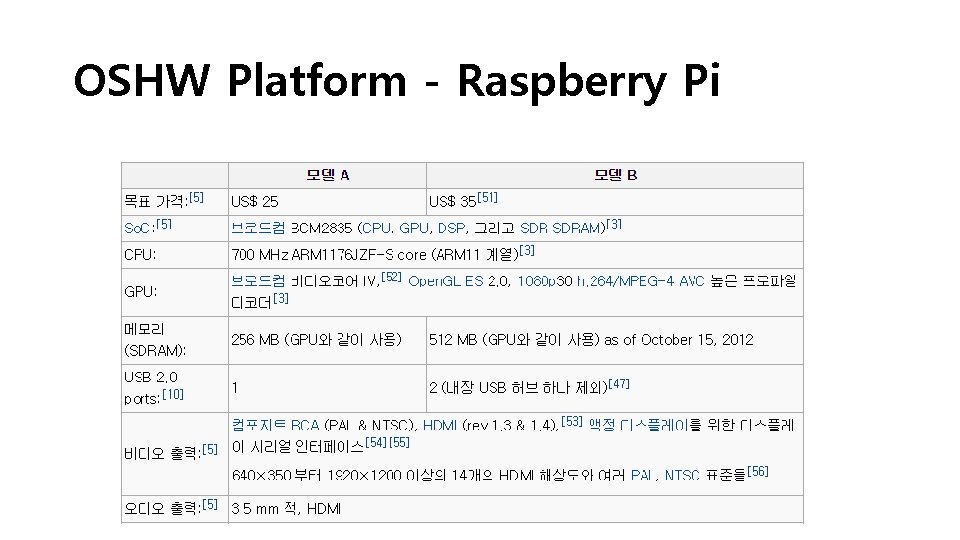Click the 'GPU:' row label

coord(141,292)
